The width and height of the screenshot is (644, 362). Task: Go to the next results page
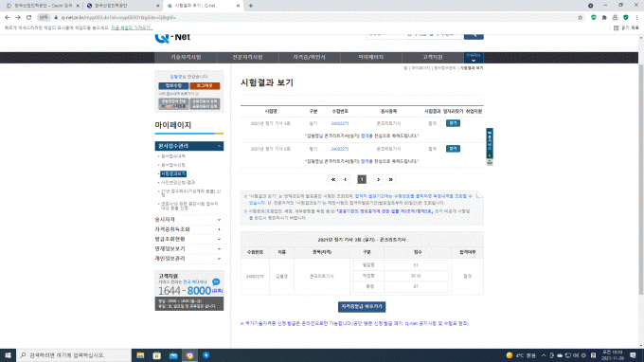point(378,179)
